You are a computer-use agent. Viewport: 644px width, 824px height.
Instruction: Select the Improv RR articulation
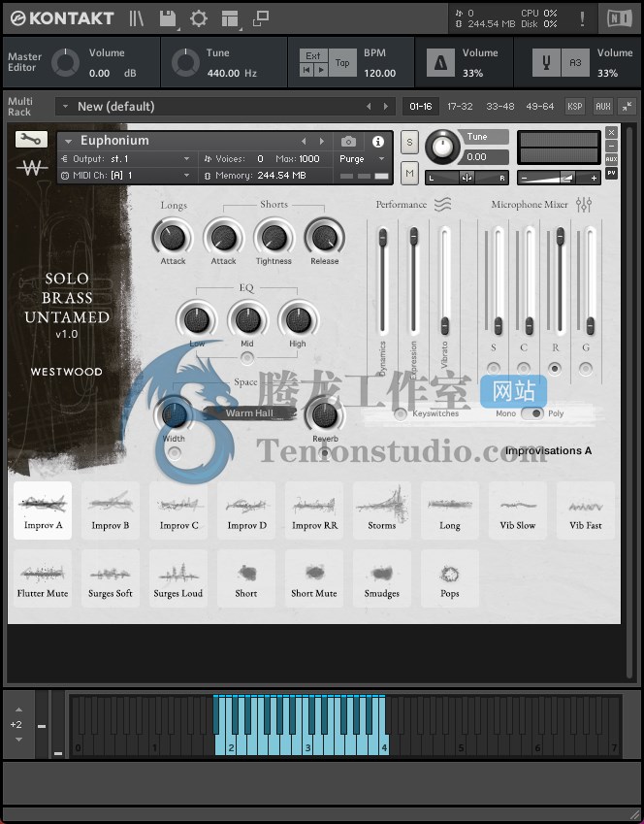tap(314, 510)
